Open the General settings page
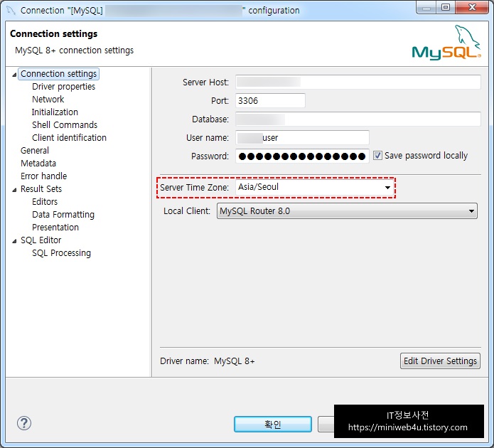Image resolution: width=494 pixels, height=448 pixels. (x=35, y=150)
